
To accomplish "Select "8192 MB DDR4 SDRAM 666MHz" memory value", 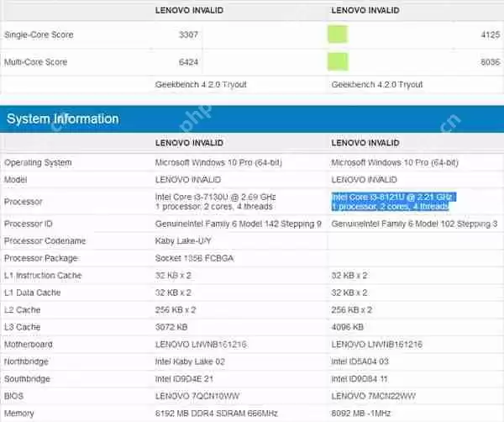I will (x=217, y=414).
